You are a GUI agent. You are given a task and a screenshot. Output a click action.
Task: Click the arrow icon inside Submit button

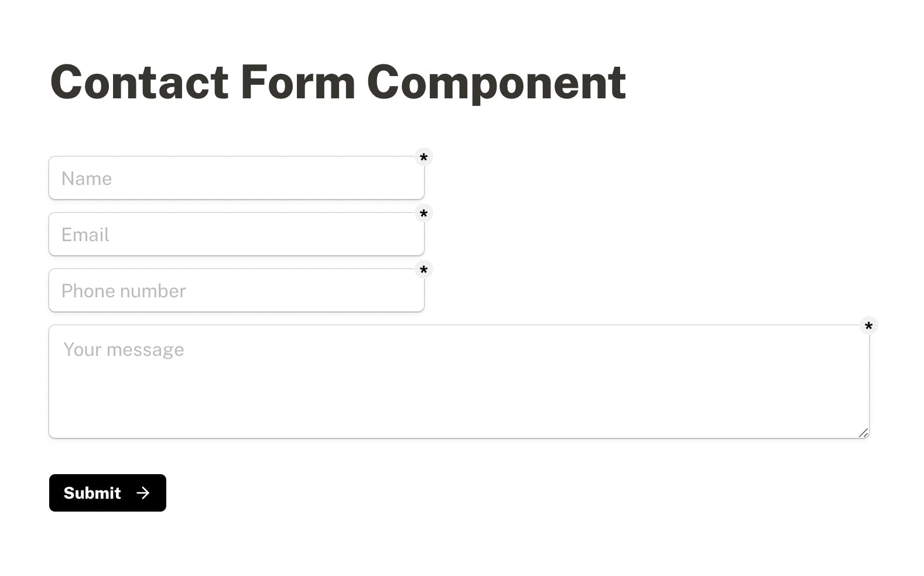143,493
